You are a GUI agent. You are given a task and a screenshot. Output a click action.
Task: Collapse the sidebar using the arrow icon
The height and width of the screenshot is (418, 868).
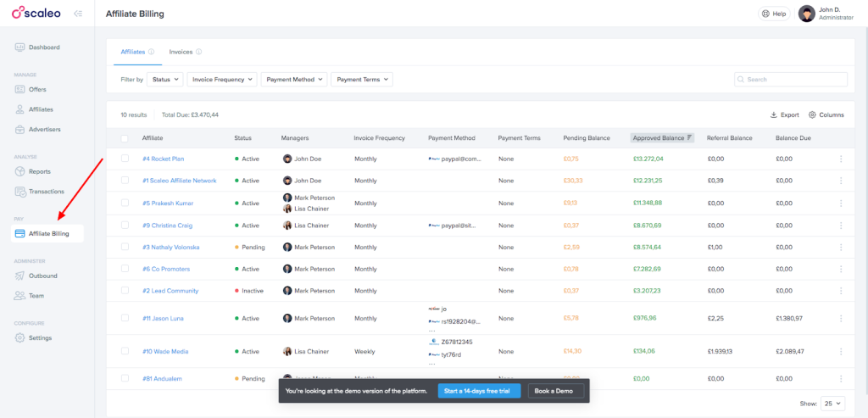(78, 14)
